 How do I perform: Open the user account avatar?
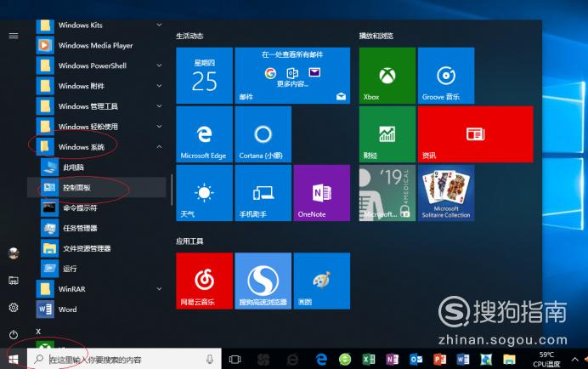[x=14, y=253]
